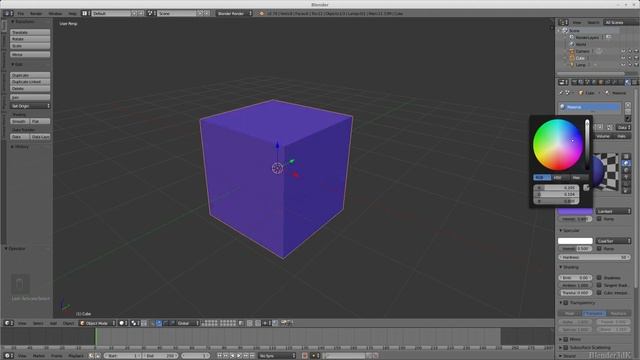
Task: Select the scale manipulator icon
Action: point(172,323)
